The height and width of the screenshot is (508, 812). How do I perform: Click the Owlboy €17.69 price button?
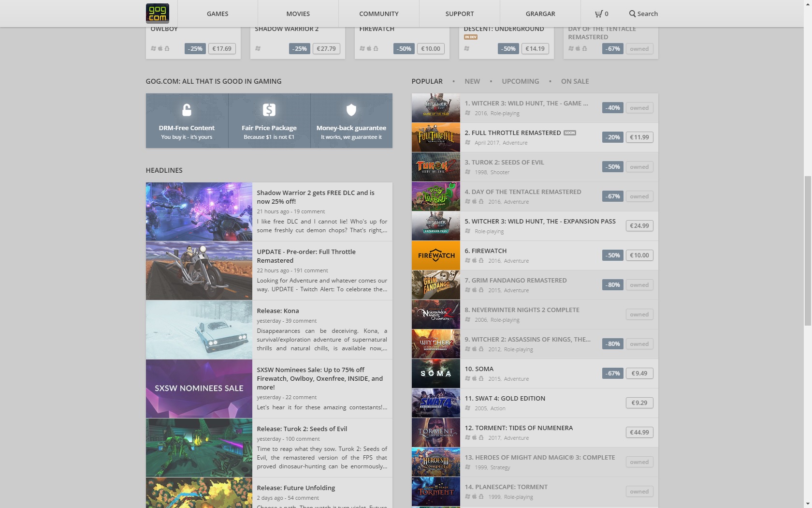pyautogui.click(x=222, y=48)
